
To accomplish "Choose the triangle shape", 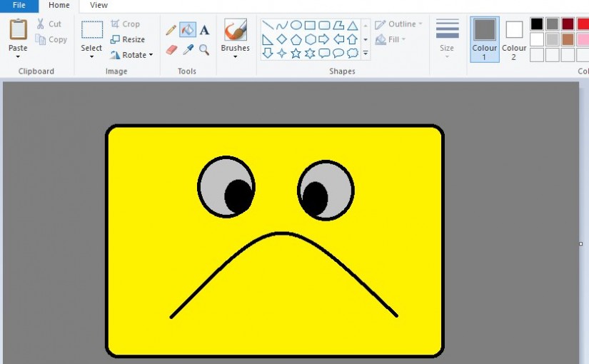I will pos(352,26).
